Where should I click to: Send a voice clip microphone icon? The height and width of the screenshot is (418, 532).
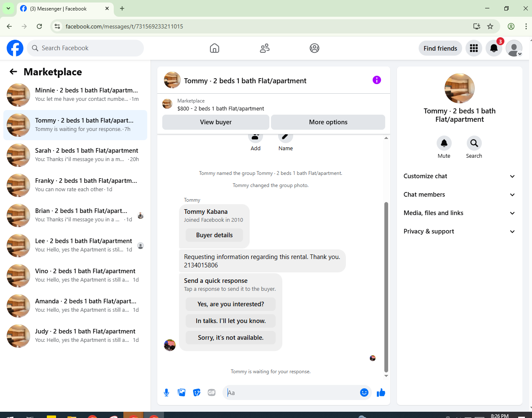click(x=166, y=392)
